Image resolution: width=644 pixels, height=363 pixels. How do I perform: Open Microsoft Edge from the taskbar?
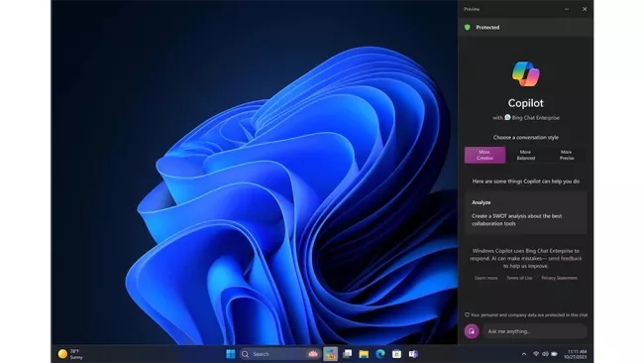tap(380, 354)
